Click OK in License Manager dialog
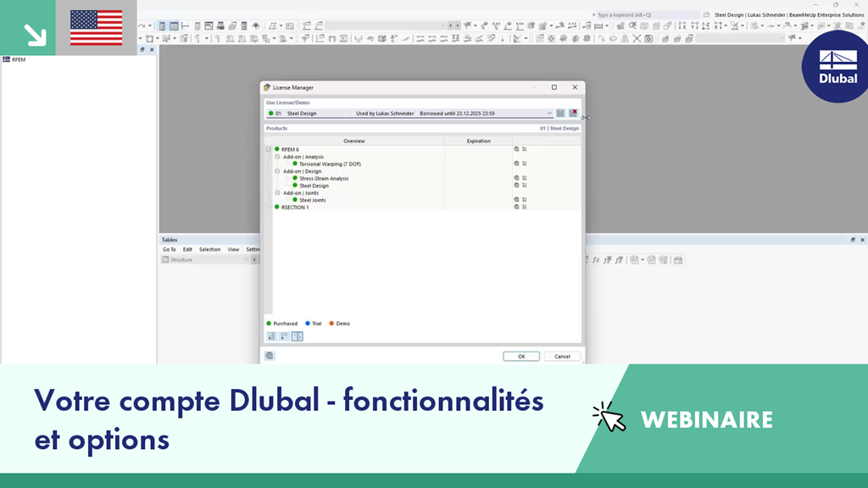This screenshot has width=868, height=488. click(521, 357)
